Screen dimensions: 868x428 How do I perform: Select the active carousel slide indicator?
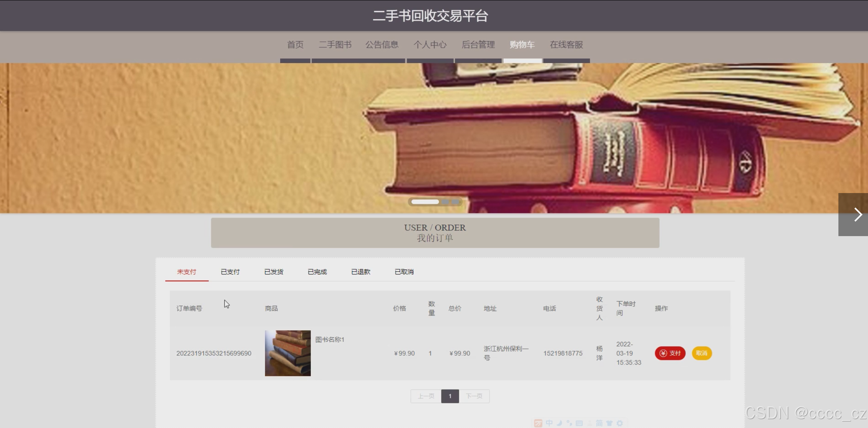coord(425,202)
